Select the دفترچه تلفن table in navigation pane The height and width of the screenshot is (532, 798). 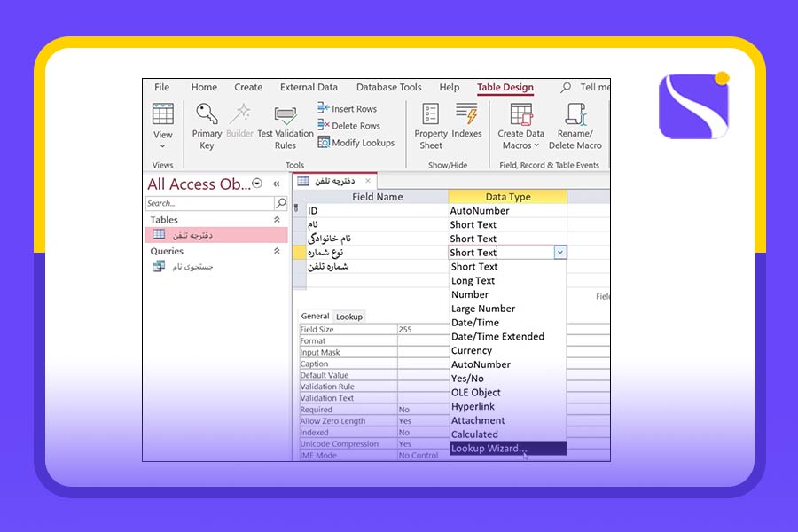point(216,235)
